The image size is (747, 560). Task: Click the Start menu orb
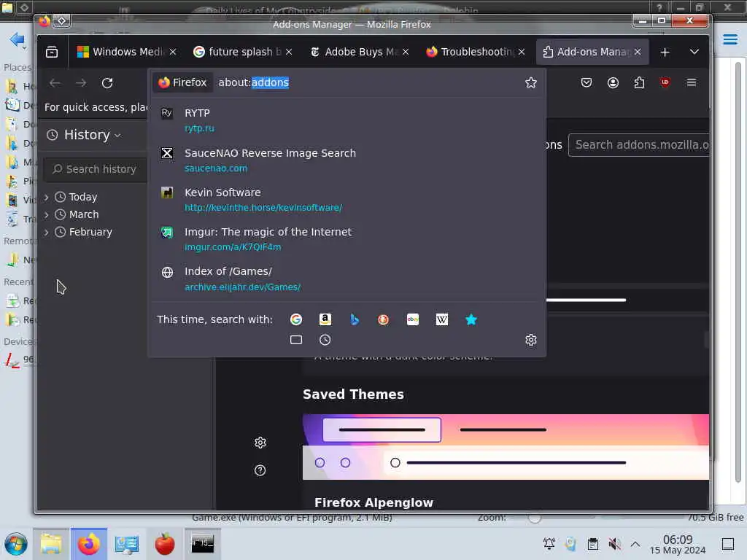(x=16, y=544)
